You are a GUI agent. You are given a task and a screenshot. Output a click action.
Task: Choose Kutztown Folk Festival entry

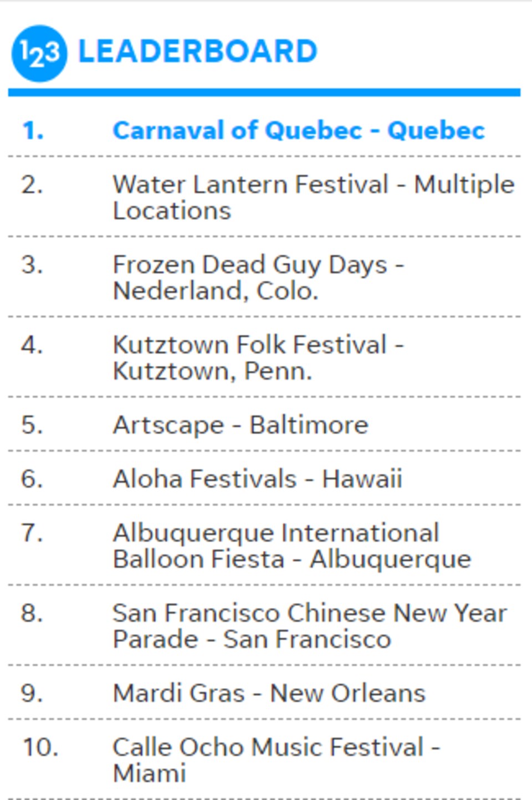(258, 357)
